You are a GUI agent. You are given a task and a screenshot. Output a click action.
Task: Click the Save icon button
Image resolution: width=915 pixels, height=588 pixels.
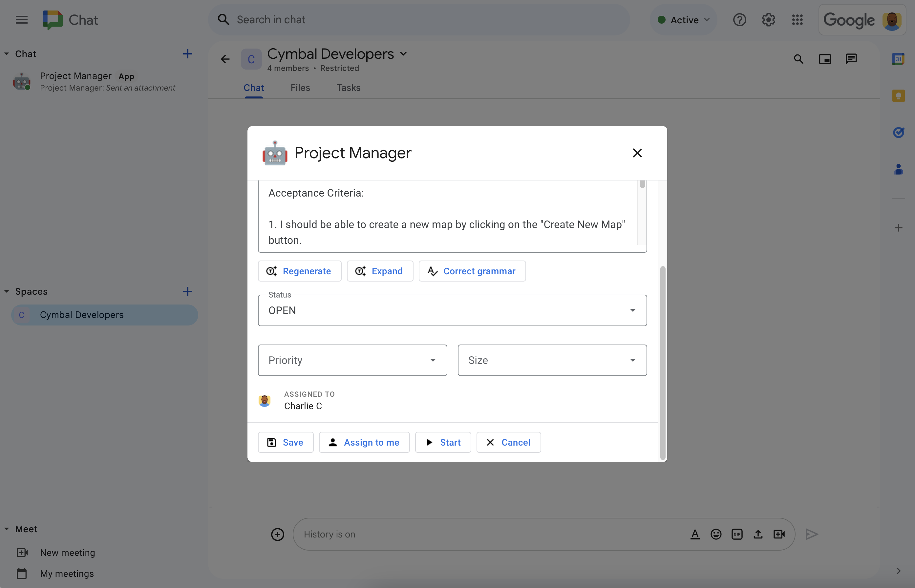click(x=272, y=441)
